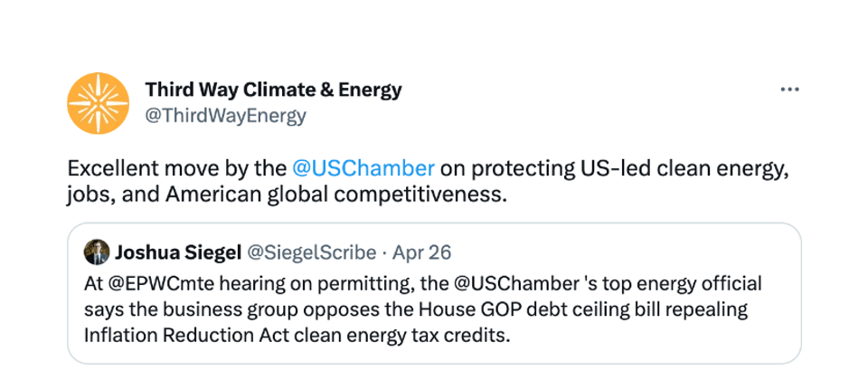
Task: Open the three-dot more options menu
Action: [789, 90]
